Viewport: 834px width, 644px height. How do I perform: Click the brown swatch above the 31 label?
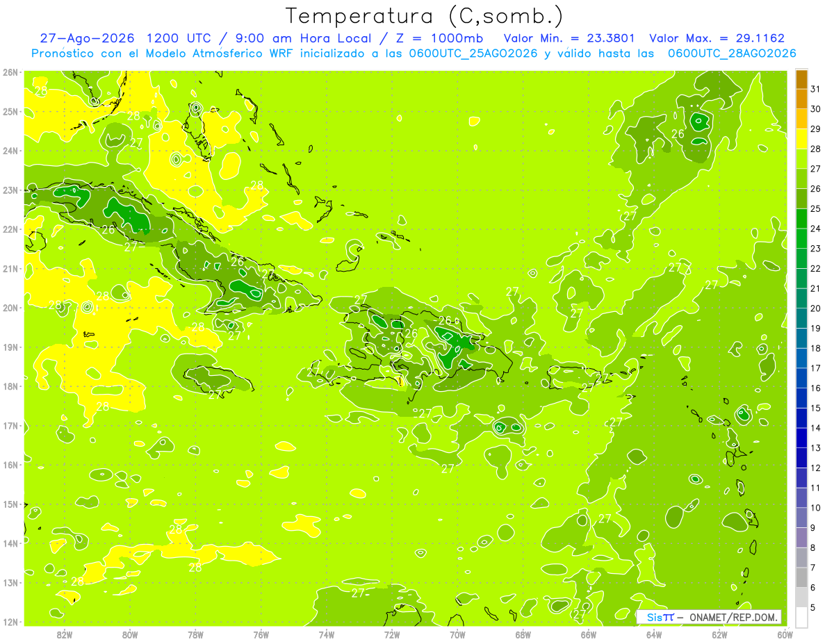point(801,79)
